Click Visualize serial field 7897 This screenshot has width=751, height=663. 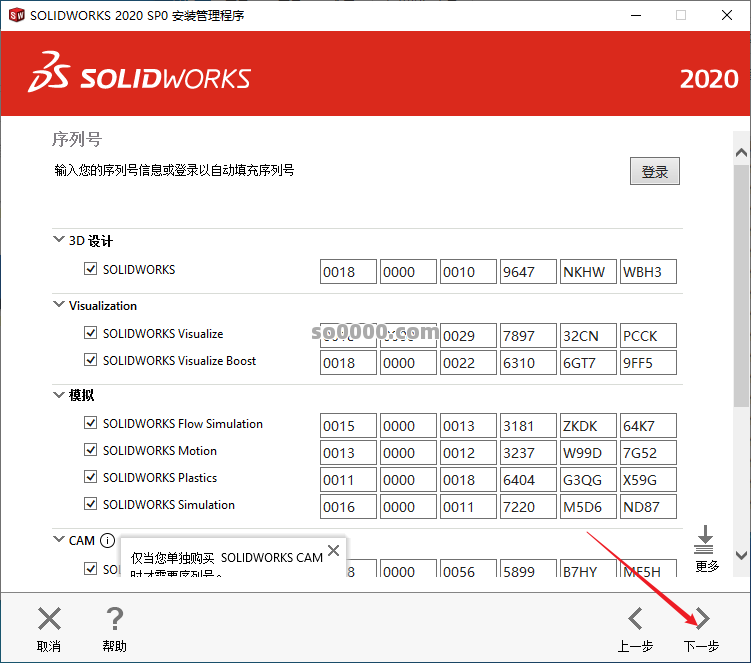point(528,335)
